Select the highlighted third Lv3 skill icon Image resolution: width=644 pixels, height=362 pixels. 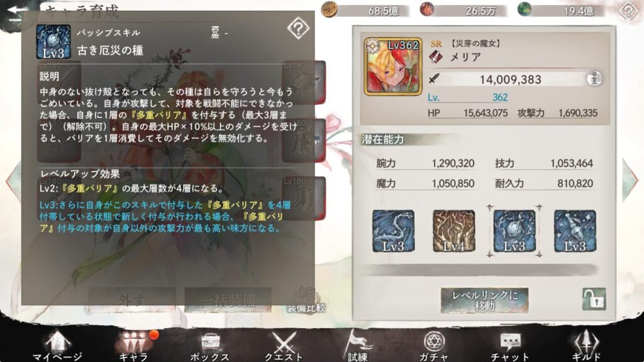(x=514, y=231)
